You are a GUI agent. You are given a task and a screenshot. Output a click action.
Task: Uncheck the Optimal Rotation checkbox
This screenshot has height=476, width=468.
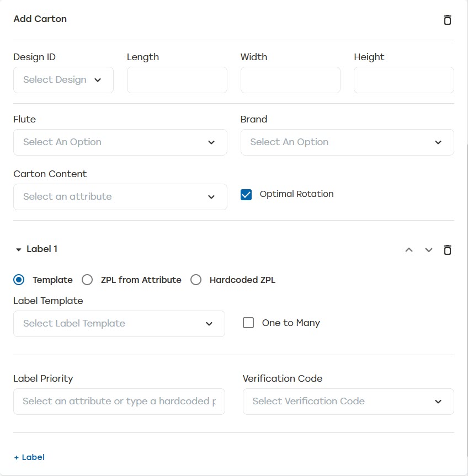click(x=246, y=195)
